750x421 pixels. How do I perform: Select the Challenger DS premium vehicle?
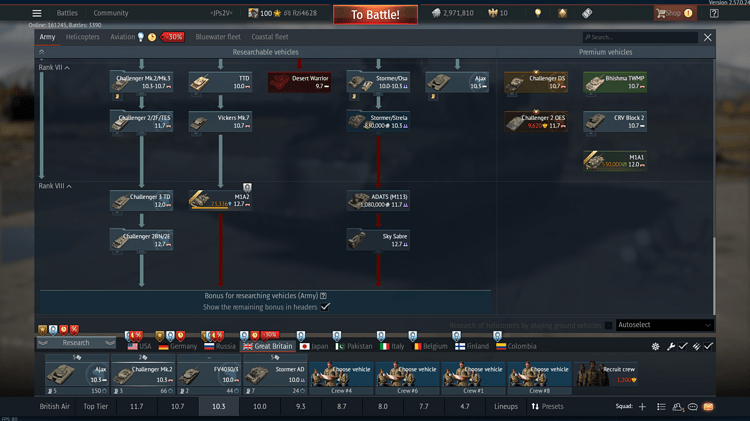[536, 82]
